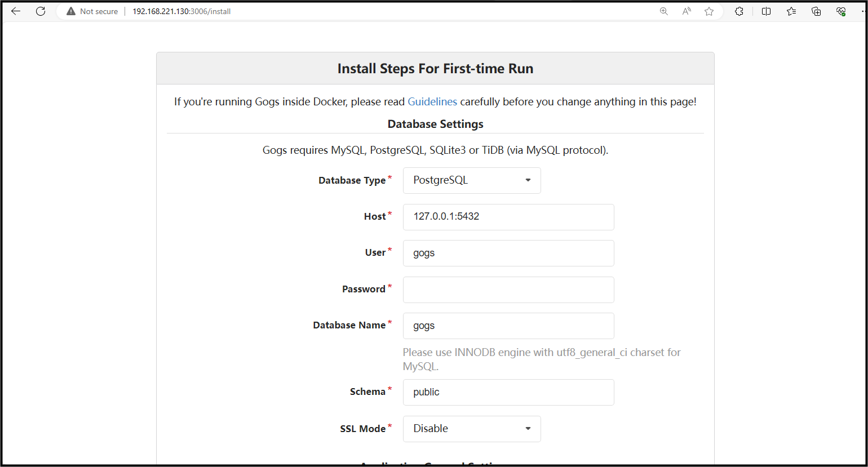Select the address bar URL text
The width and height of the screenshot is (868, 467).
181,11
